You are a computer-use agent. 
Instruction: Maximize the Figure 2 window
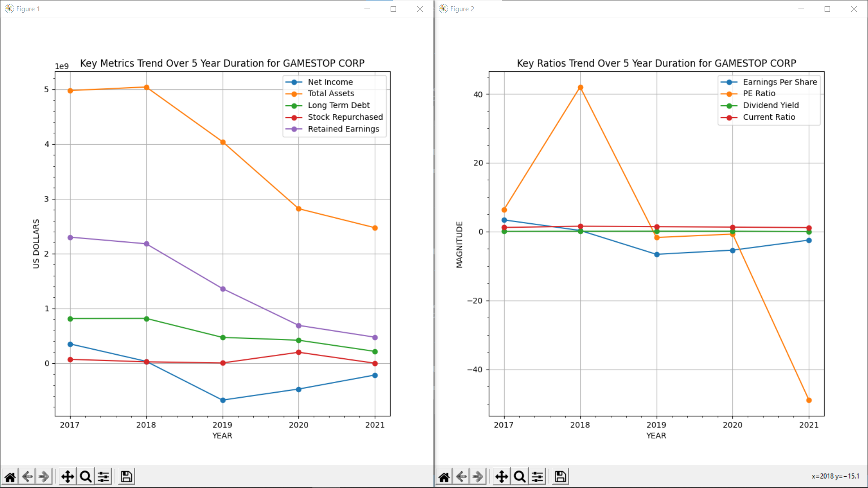point(827,9)
